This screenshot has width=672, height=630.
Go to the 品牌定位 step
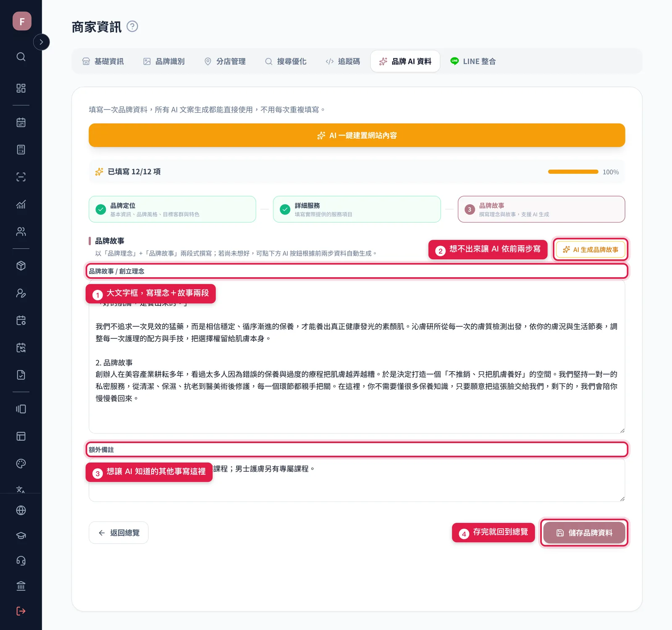pos(172,209)
